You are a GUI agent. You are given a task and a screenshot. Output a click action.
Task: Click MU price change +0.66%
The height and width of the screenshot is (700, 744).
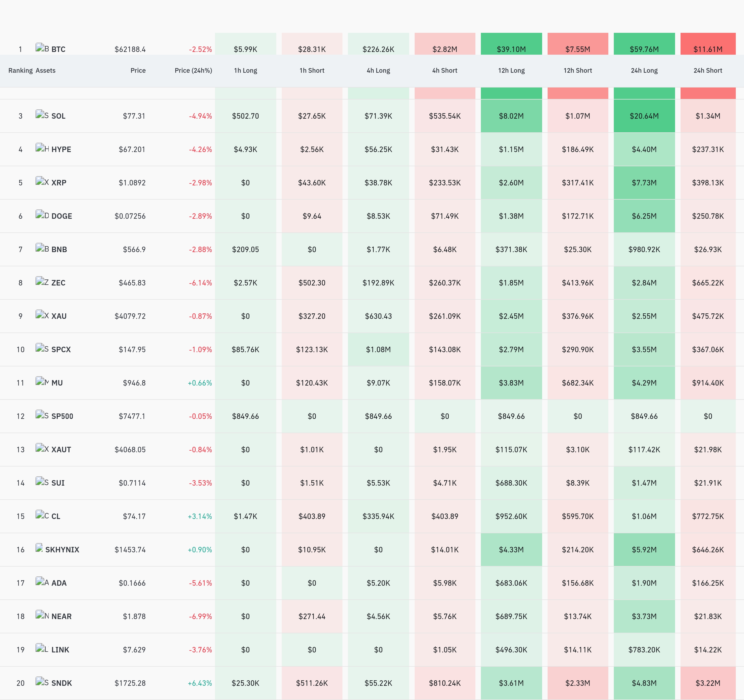pyautogui.click(x=200, y=383)
